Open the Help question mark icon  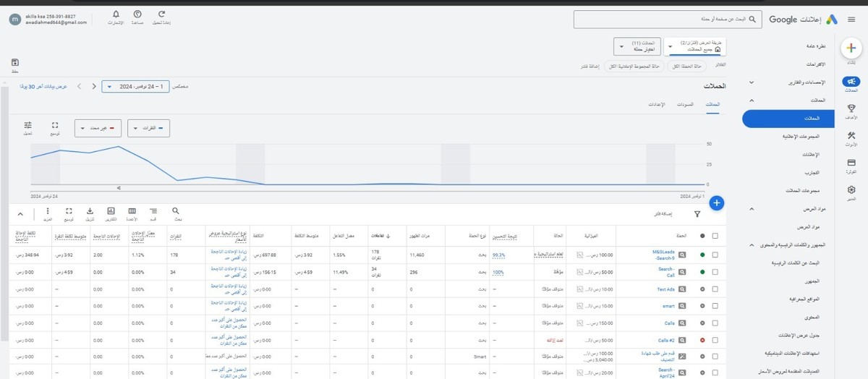[x=138, y=14]
